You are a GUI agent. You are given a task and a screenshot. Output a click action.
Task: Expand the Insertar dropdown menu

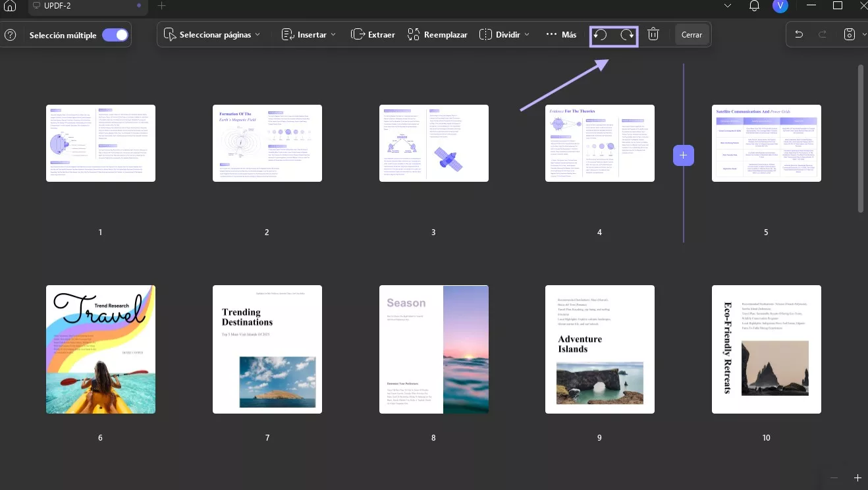[309, 35]
